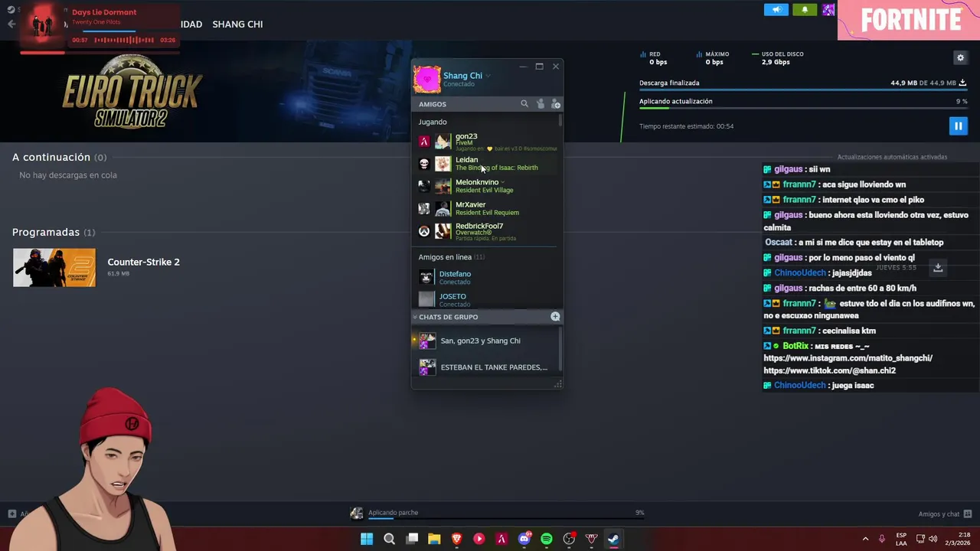Click Resident Evil Requiem icon beside MrXavier
This screenshot has width=980, height=551.
[424, 208]
